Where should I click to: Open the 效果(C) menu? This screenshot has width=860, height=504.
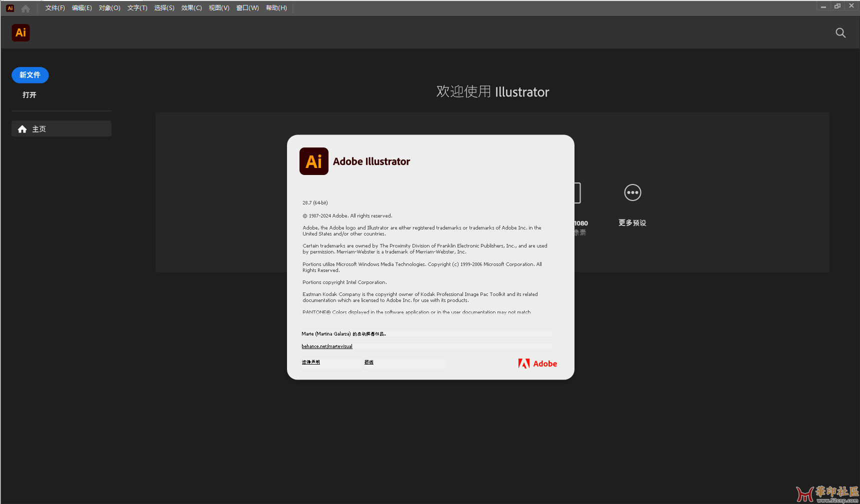tap(191, 8)
